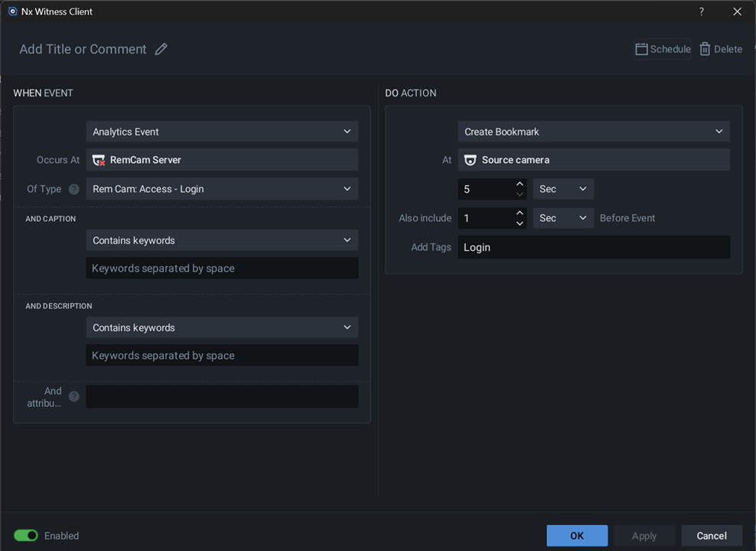The height and width of the screenshot is (551, 756).
Task: Click the question mark help button in title bar
Action: [x=702, y=11]
